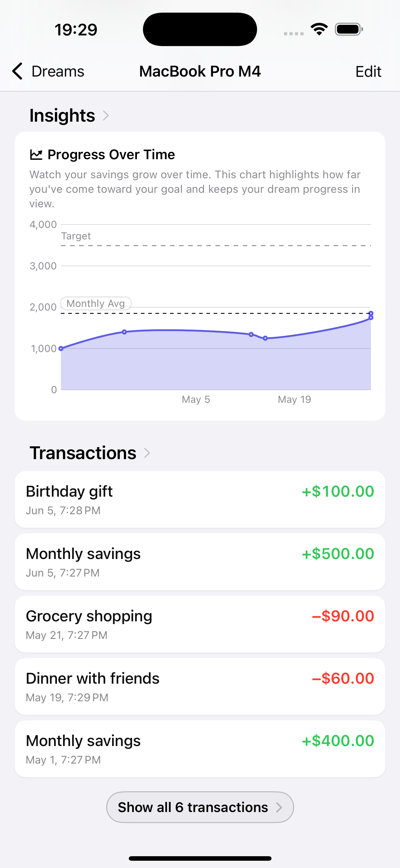
Task: Tap Monthly Avg label on chart
Action: click(x=96, y=303)
